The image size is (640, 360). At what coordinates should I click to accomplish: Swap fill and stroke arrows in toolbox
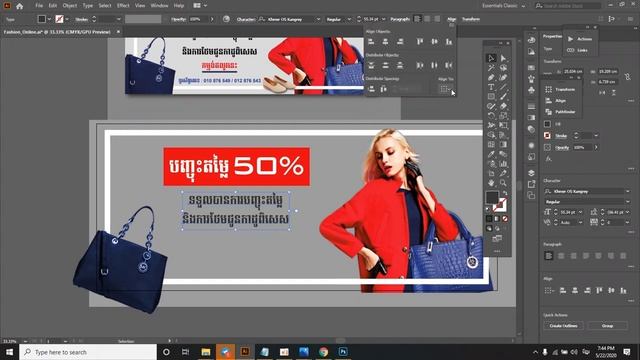(x=505, y=193)
